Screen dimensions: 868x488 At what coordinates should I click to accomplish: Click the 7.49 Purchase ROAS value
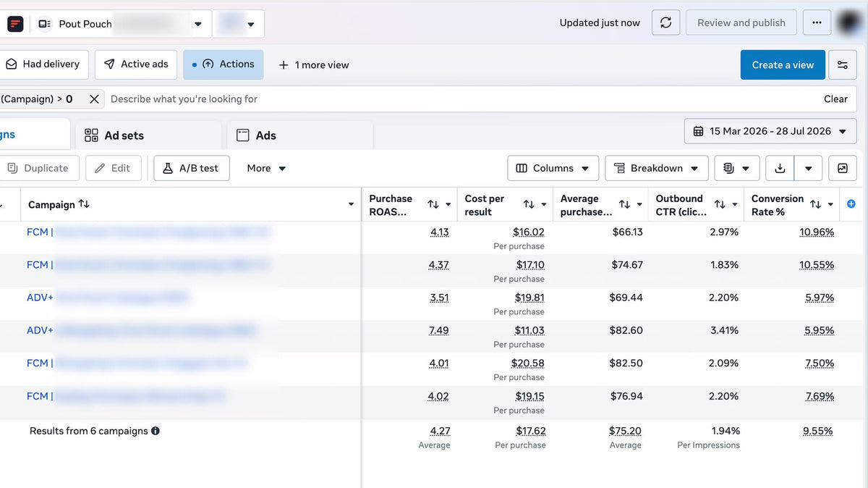coord(438,331)
